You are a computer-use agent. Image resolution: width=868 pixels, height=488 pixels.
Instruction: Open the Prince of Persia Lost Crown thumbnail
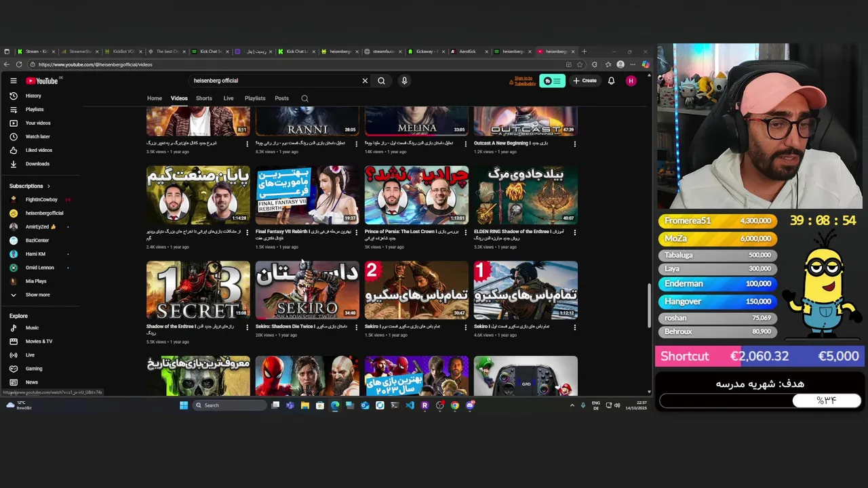pos(416,195)
